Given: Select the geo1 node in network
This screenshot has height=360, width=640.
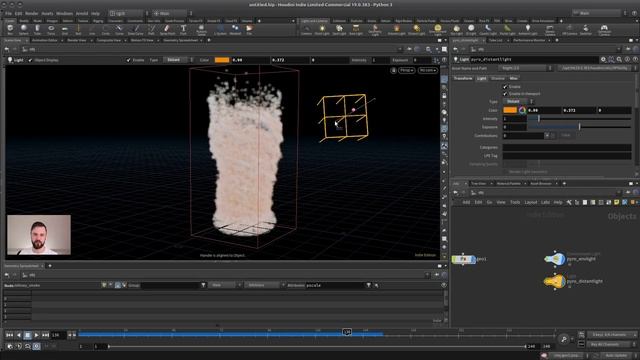Looking at the screenshot, I should 464,259.
